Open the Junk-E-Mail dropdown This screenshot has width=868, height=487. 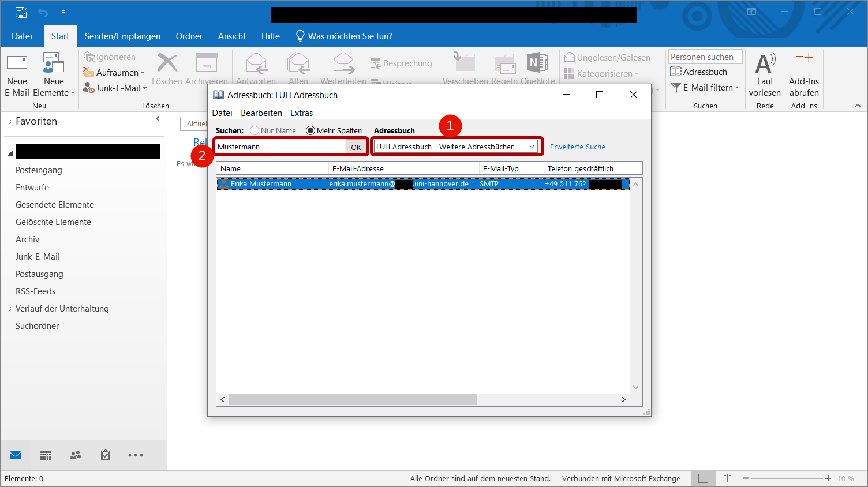point(115,88)
